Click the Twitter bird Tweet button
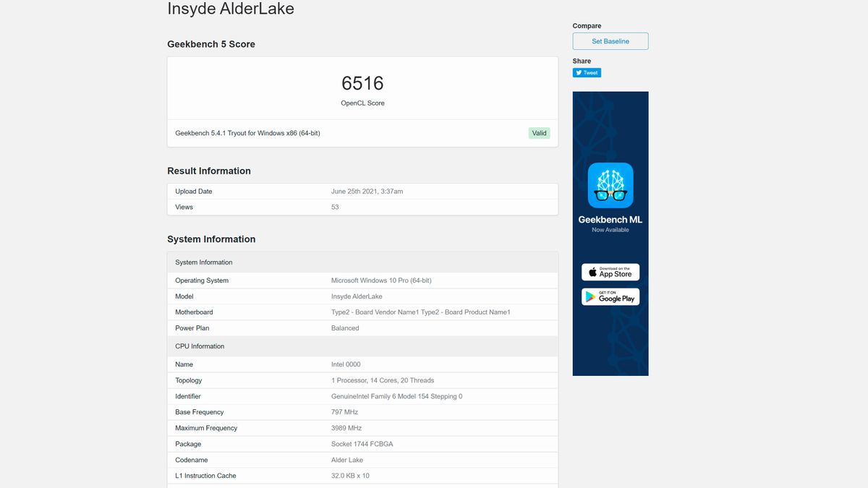This screenshot has width=868, height=488. (587, 72)
